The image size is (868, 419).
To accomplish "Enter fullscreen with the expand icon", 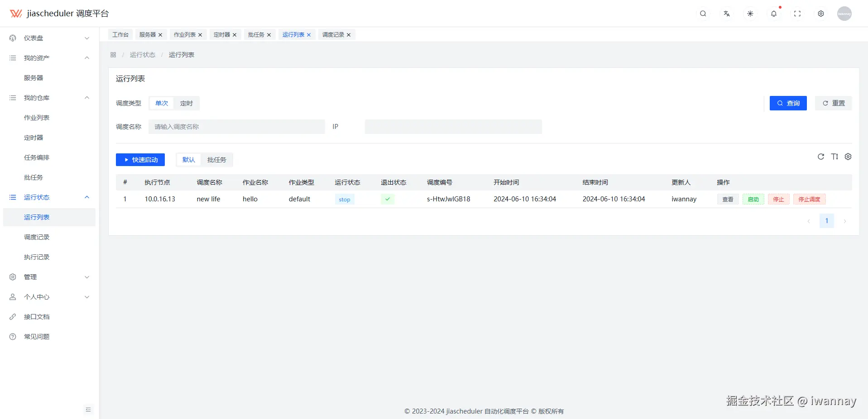I will pos(797,14).
